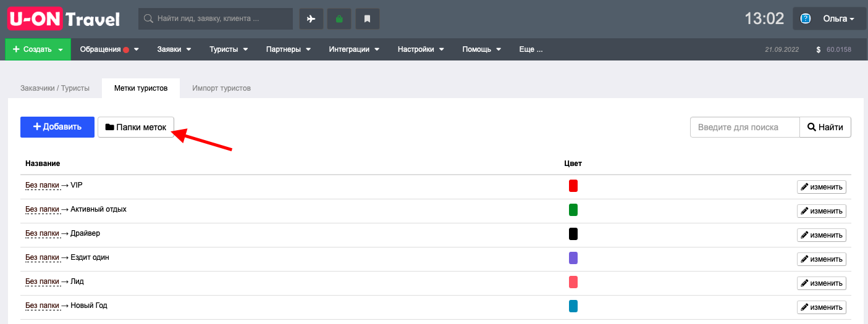This screenshot has width=868, height=324.
Task: Open Папки меток button
Action: pos(136,127)
